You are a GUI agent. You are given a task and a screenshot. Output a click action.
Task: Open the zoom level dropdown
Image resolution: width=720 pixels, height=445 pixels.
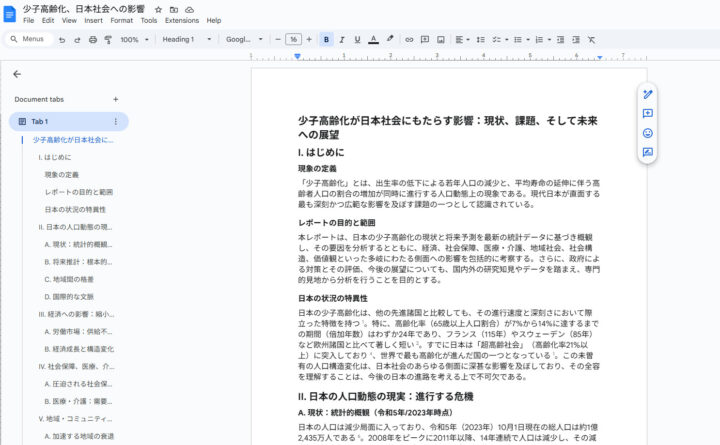pyautogui.click(x=134, y=40)
